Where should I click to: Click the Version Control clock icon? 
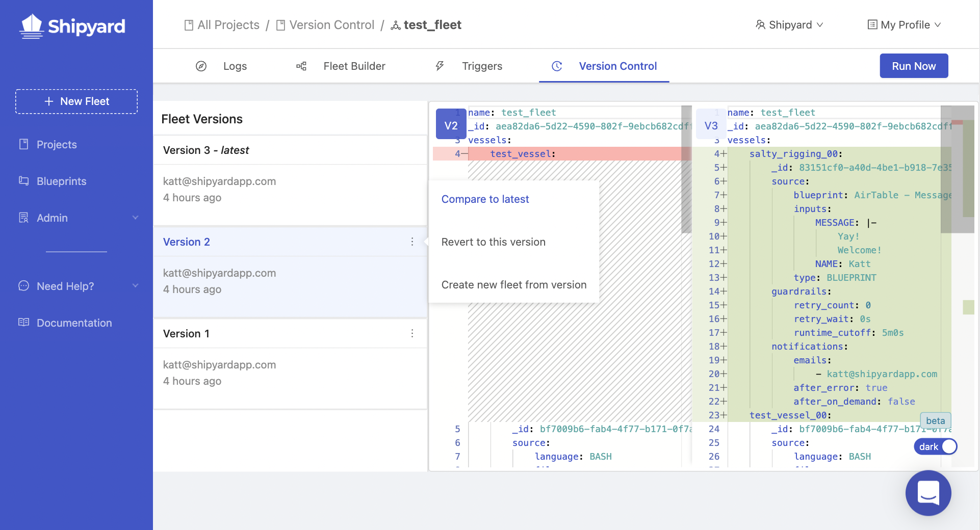[x=557, y=66]
